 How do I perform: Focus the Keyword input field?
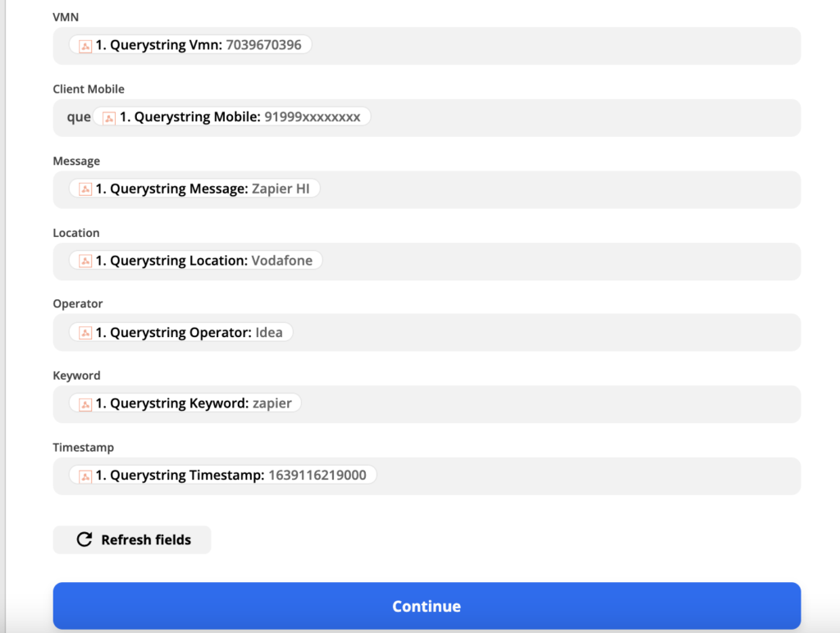pyautogui.click(x=427, y=404)
